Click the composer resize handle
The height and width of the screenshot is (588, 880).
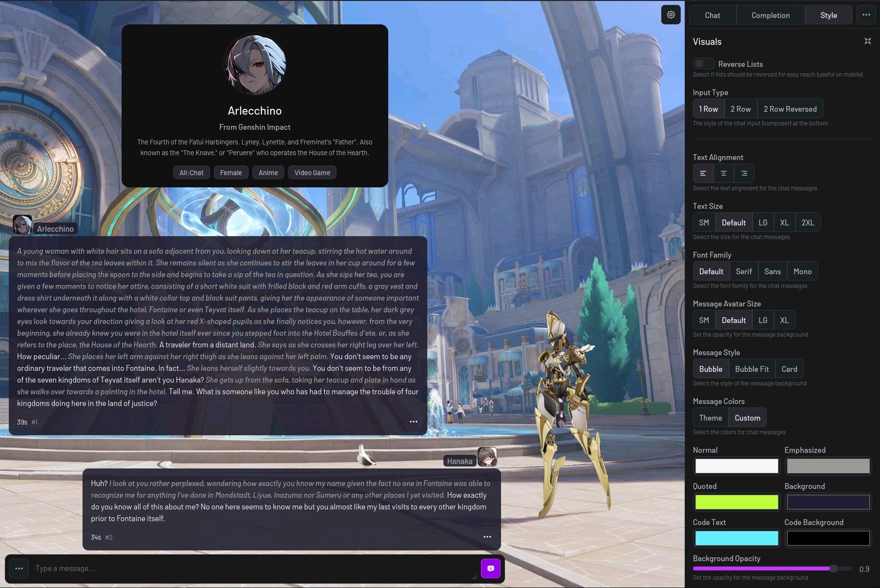click(x=474, y=577)
